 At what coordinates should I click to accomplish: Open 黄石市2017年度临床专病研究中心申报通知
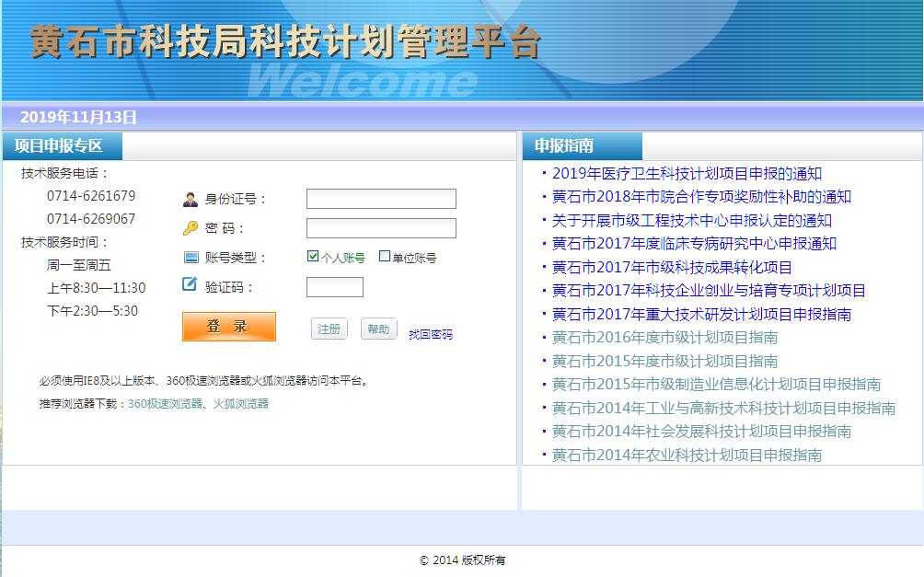tap(694, 244)
